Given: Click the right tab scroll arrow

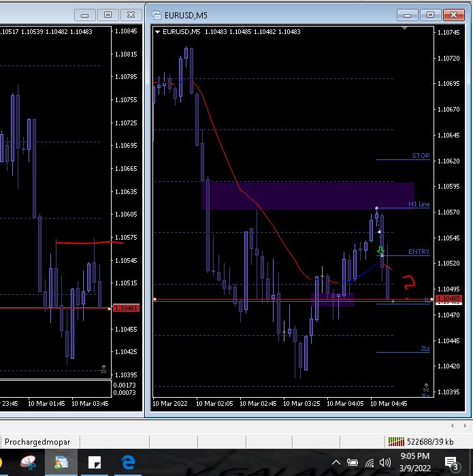Looking at the screenshot, I should (465, 426).
